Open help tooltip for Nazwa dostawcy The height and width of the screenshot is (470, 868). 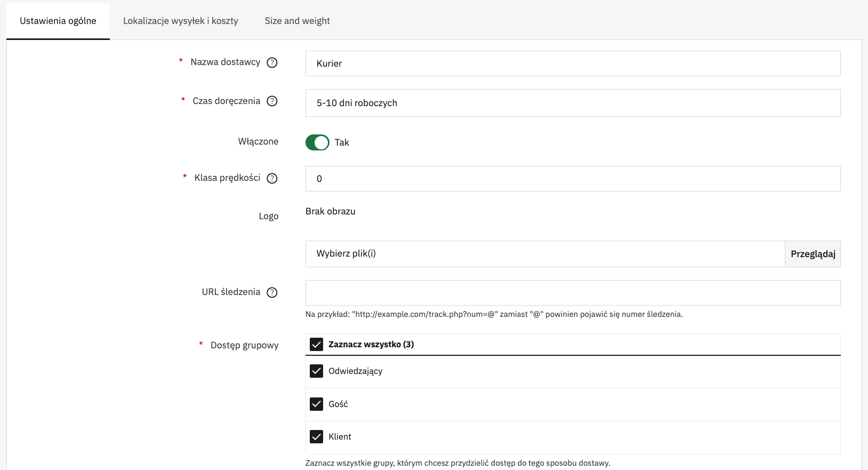point(272,62)
